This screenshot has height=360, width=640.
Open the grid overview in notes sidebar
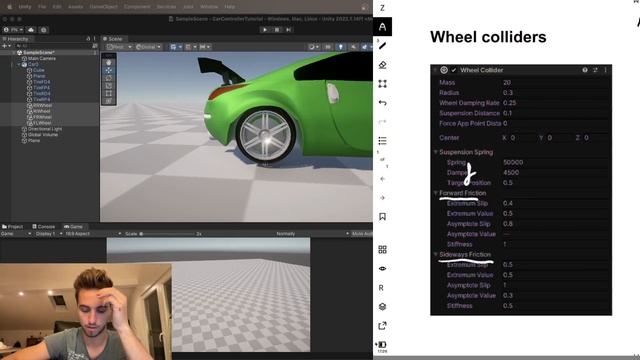pyautogui.click(x=382, y=249)
